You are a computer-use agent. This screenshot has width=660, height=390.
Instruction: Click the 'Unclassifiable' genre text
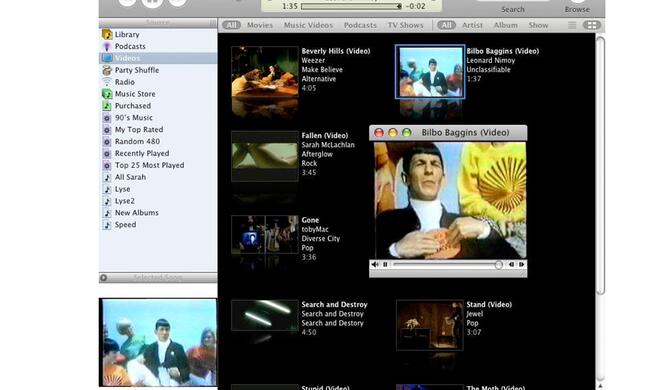coord(488,69)
